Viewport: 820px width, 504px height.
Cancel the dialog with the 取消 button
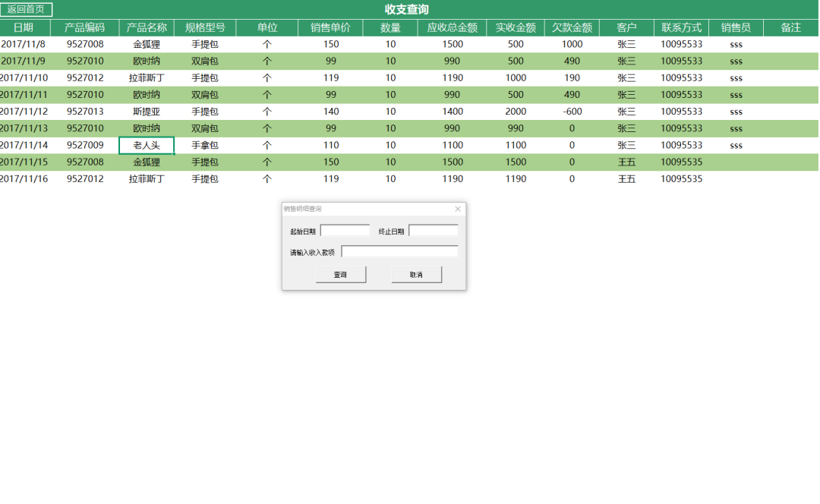point(416,275)
